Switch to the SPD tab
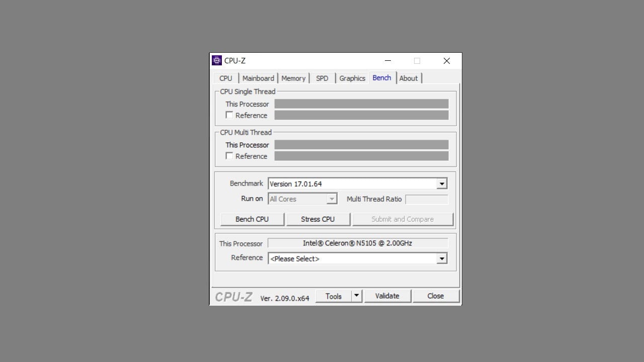Image resolution: width=644 pixels, height=362 pixels. point(322,78)
